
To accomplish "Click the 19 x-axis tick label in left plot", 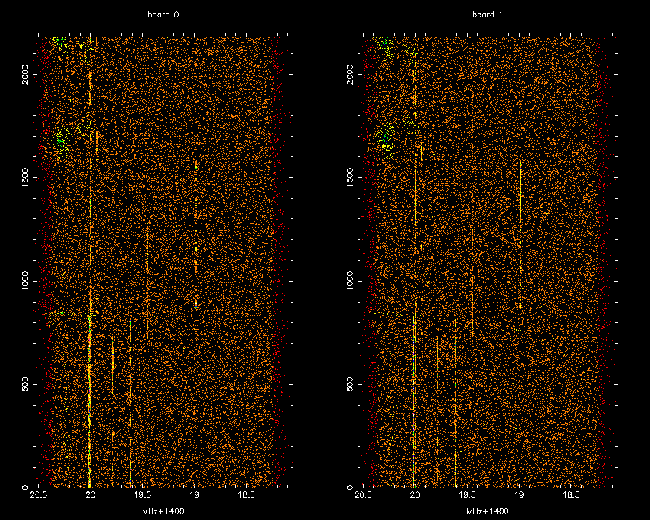I will [194, 494].
